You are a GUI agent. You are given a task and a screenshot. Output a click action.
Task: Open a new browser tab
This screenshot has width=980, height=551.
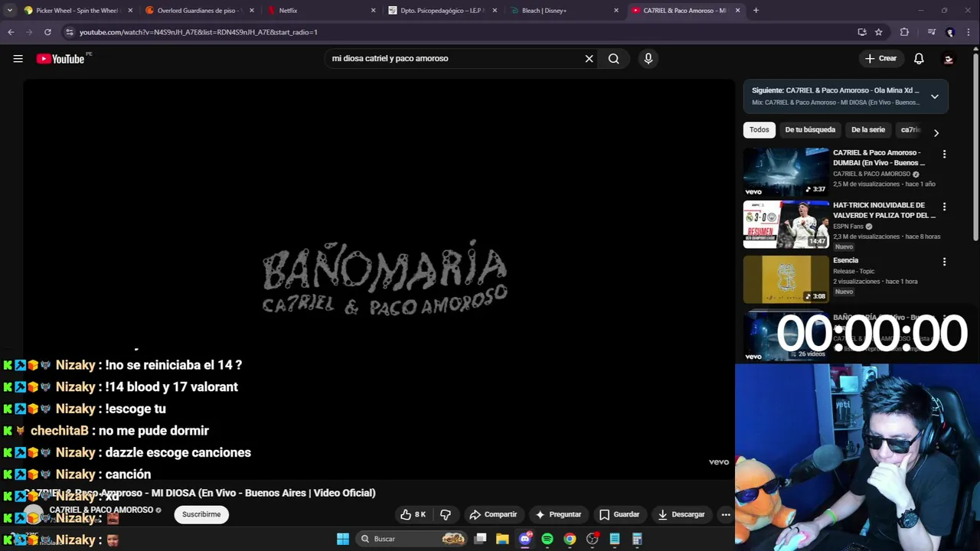click(x=756, y=11)
